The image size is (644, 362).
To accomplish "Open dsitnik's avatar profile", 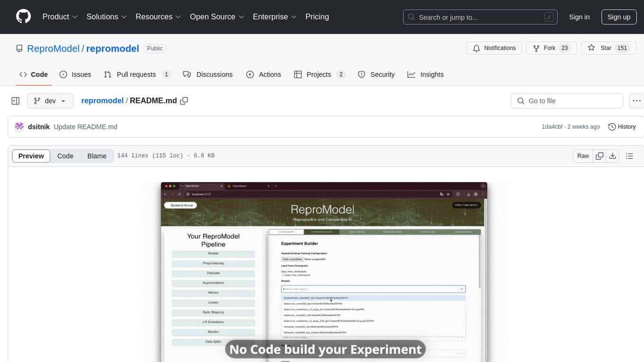I will pos(19,127).
